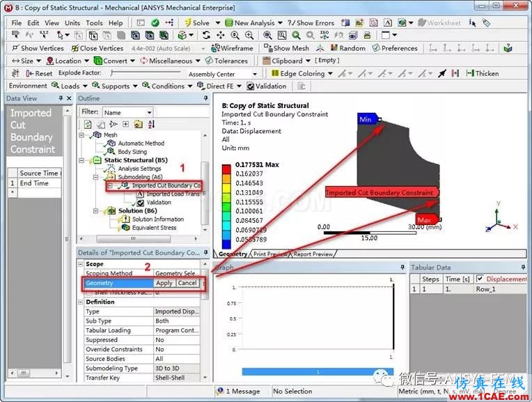Toggle the Preferences annotation option
The image size is (532, 402).
point(395,48)
